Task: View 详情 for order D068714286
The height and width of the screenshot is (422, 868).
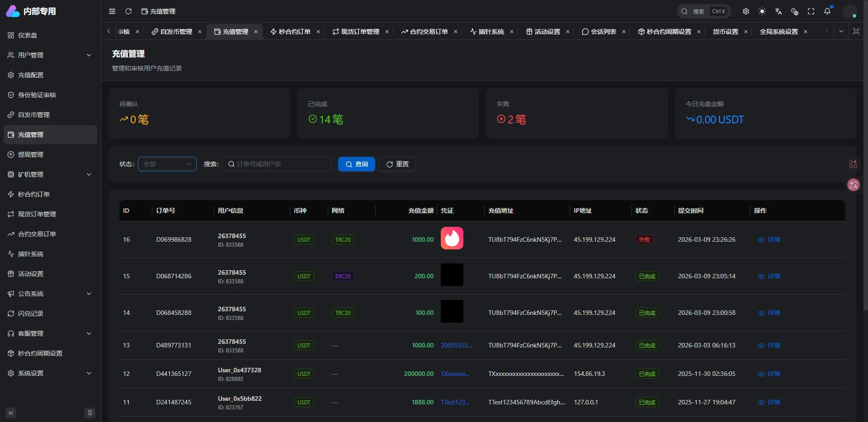Action: [769, 276]
